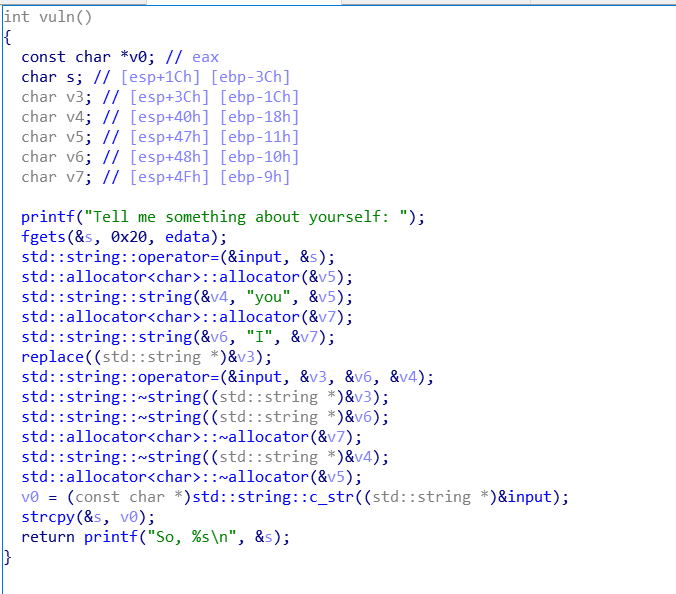Viewport: 676px width, 594px height.
Task: Click v0 in the c_str assignment line
Action: tap(30, 497)
